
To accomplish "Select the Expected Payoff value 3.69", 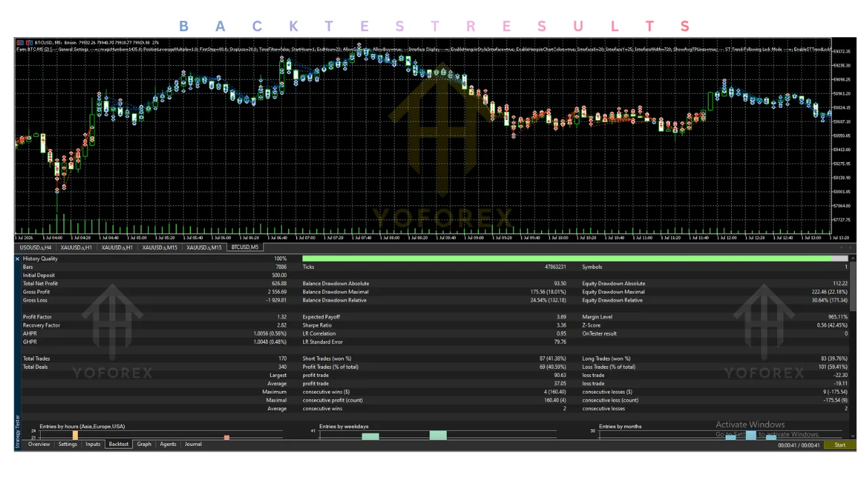I will (561, 317).
